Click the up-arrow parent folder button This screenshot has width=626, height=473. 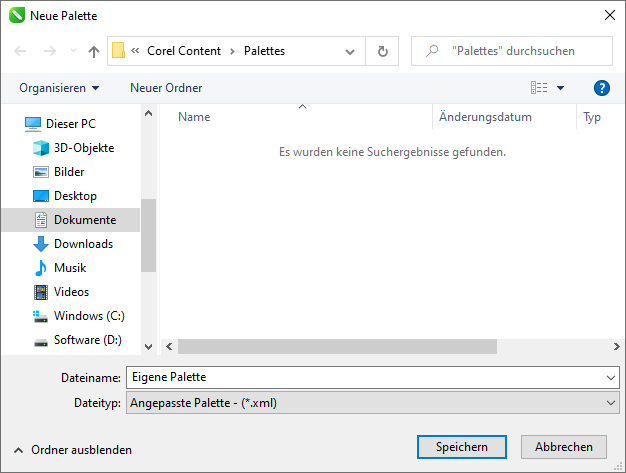[94, 51]
